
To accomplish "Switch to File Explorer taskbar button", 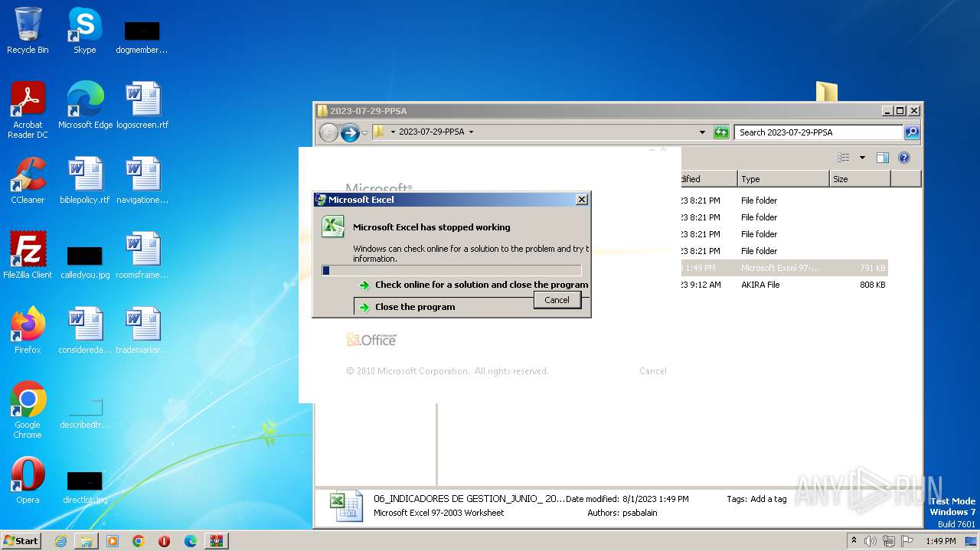I will (87, 541).
